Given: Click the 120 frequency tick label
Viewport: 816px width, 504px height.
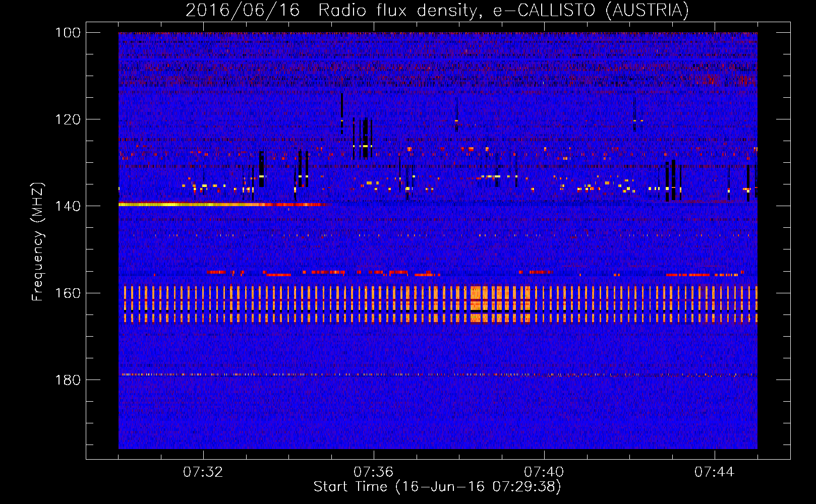Looking at the screenshot, I should [68, 119].
